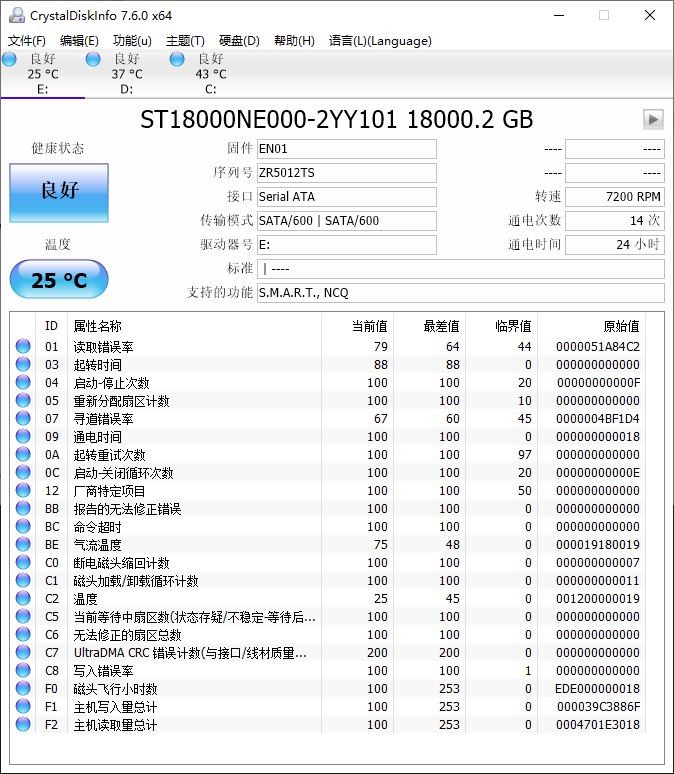Viewport: 674px width, 774px height.
Task: Click the status orb of disk C: tab
Action: (x=177, y=60)
